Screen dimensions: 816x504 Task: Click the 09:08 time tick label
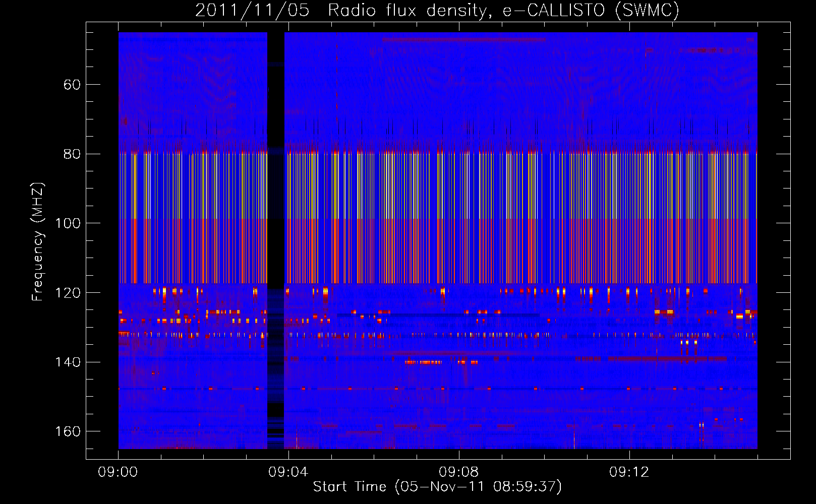459,472
